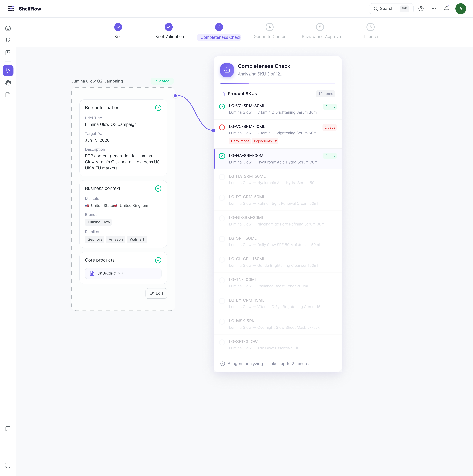Open the comments chat icon
This screenshot has width=473, height=476.
coord(8,428)
